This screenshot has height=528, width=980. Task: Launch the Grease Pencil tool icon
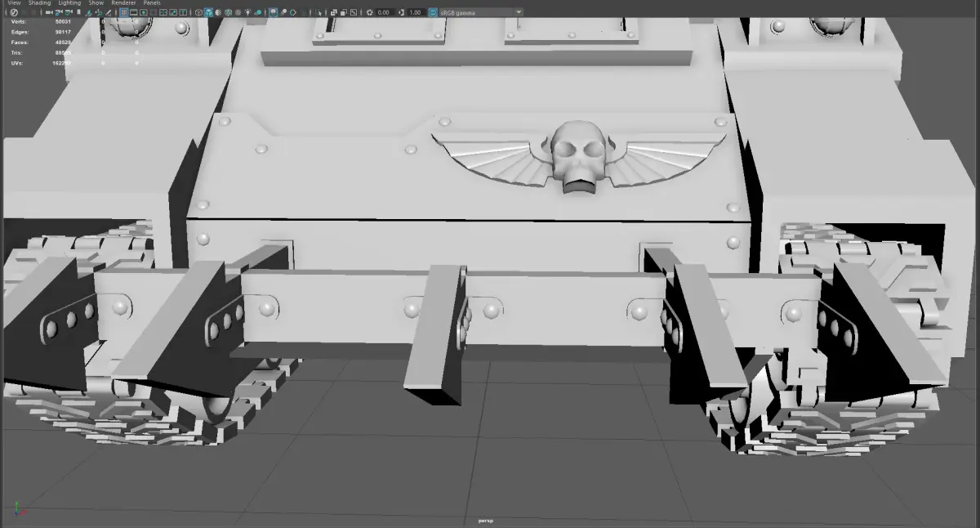coord(109,12)
